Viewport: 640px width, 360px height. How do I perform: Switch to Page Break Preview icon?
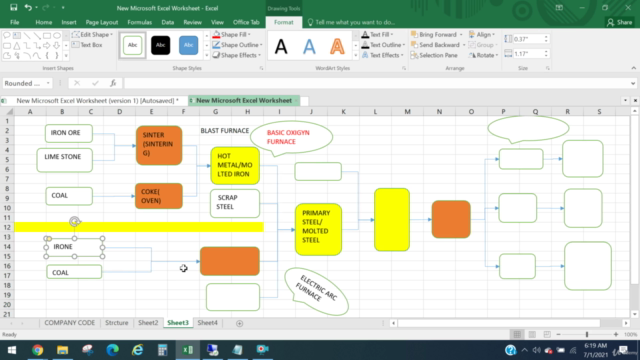(547, 335)
